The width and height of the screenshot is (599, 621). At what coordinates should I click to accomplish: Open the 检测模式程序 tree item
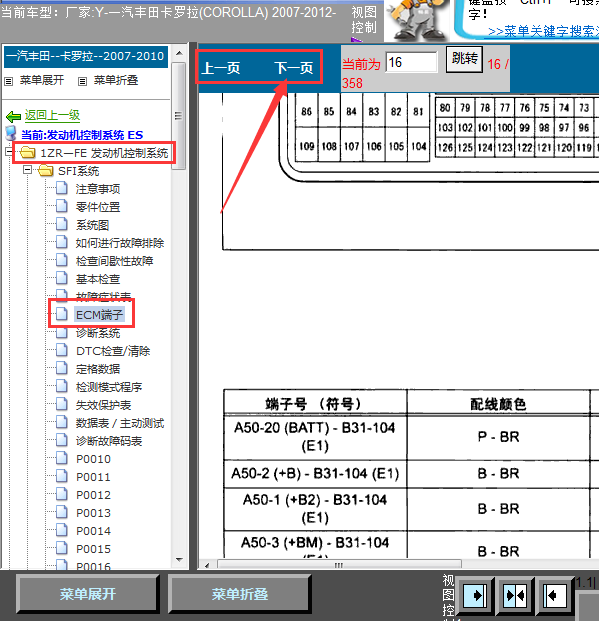click(x=109, y=387)
